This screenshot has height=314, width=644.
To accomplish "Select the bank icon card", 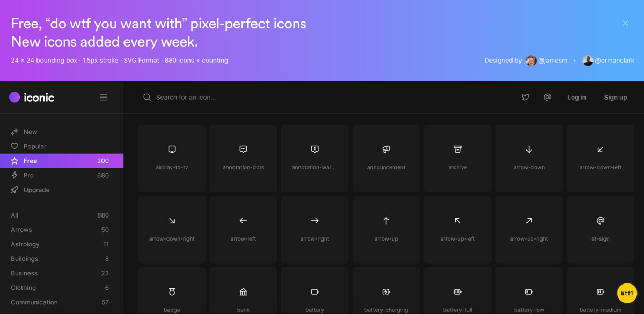I will tap(243, 291).
